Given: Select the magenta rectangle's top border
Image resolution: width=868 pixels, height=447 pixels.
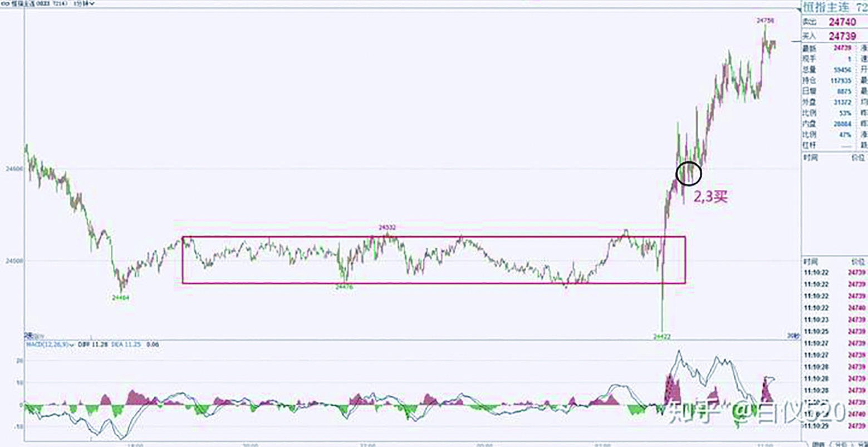Looking at the screenshot, I should (x=433, y=237).
